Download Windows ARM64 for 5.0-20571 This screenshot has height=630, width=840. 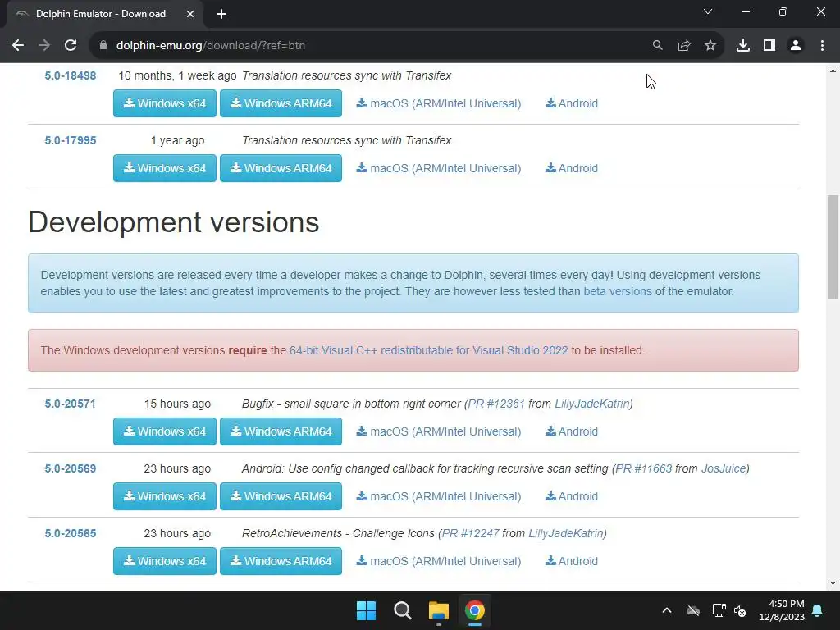[281, 431]
